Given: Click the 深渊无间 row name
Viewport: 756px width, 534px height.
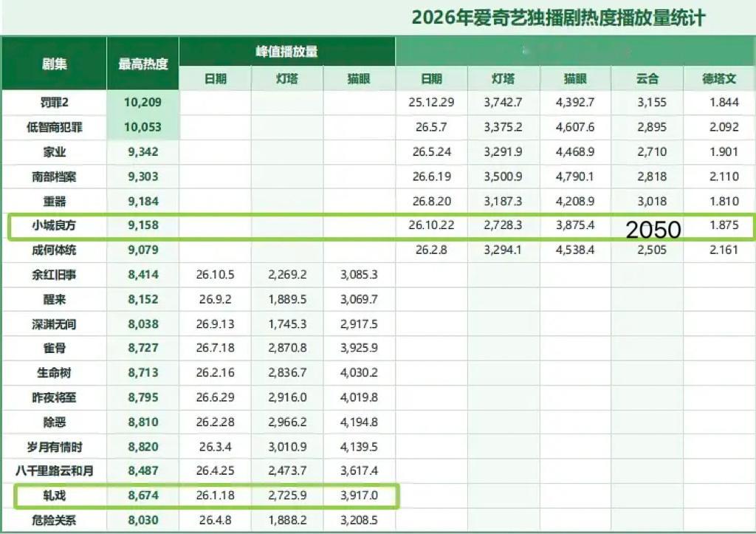Looking at the screenshot, I should (54, 324).
